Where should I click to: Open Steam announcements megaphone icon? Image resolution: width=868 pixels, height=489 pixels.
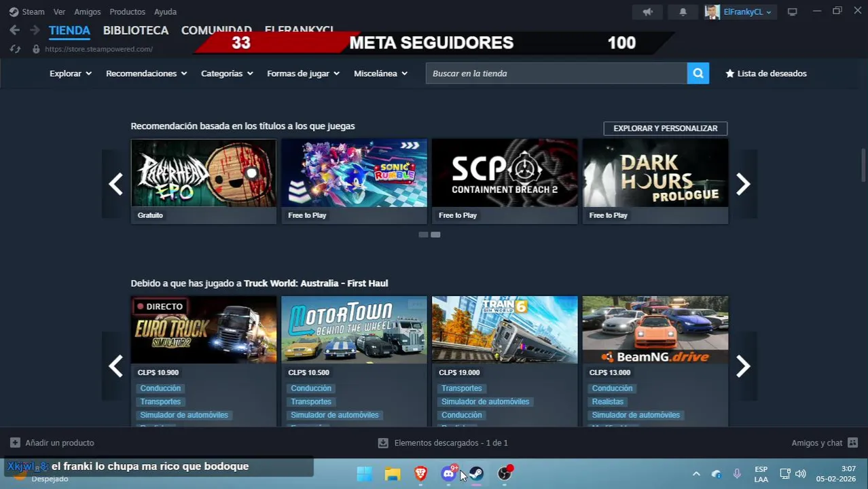click(647, 12)
